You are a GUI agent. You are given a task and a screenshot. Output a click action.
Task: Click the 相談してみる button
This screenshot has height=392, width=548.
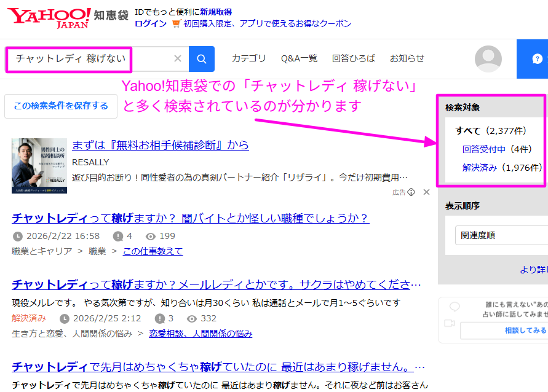(504, 331)
